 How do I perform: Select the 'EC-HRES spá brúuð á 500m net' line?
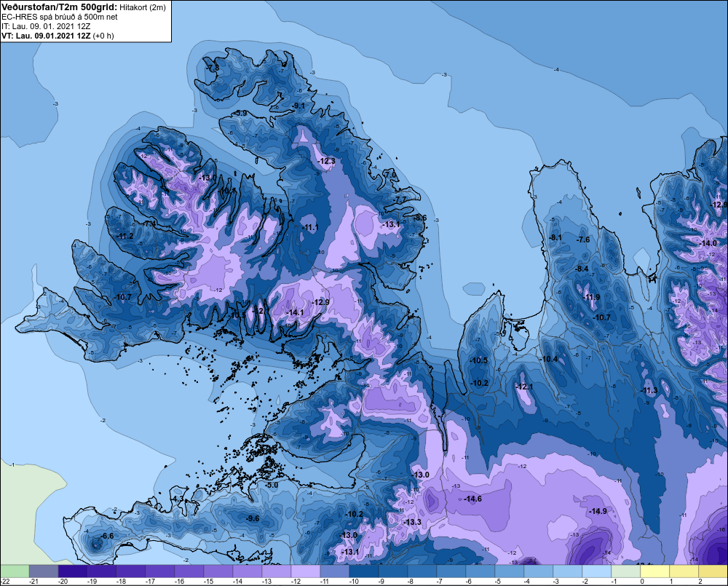(60, 17)
